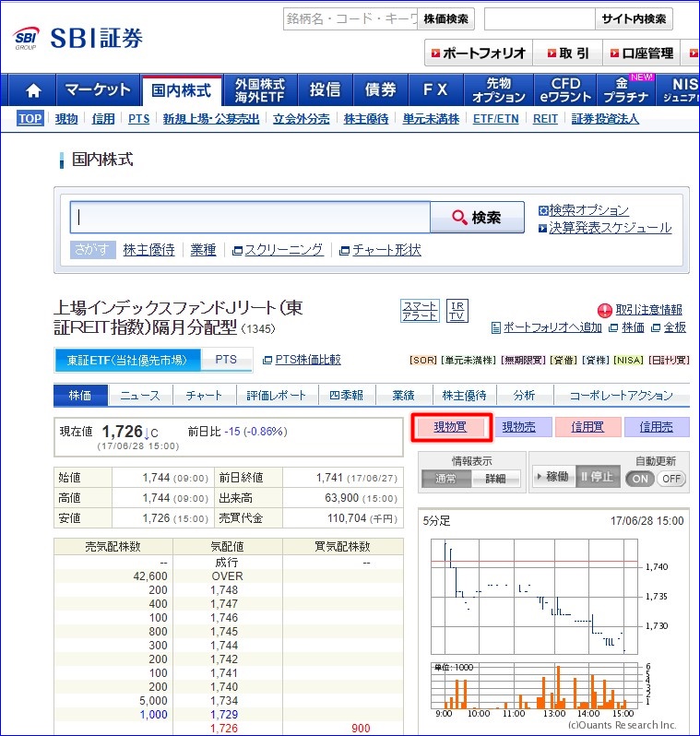Open the 業績 stock tab
Viewport: 700px width, 736px height.
coord(403,396)
